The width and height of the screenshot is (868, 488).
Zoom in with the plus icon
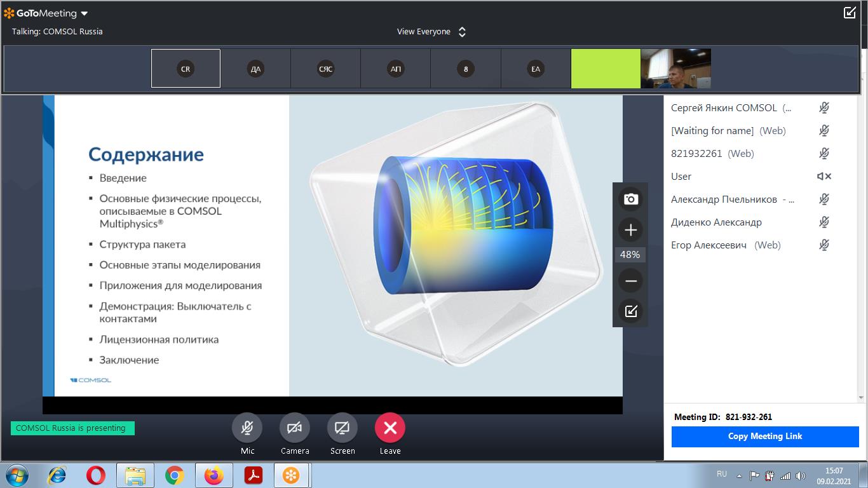(x=630, y=230)
